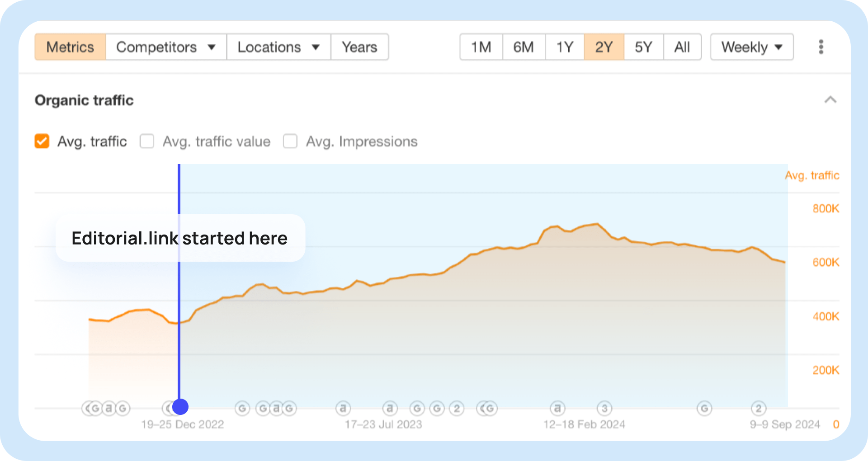868x461 pixels.
Task: Enable the Avg. traffic value checkbox
Action: [147, 141]
